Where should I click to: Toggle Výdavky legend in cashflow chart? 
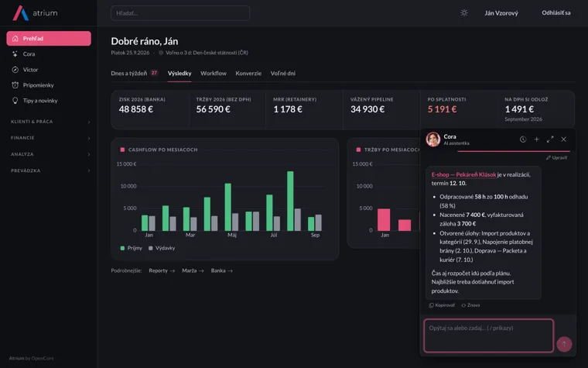pos(162,248)
